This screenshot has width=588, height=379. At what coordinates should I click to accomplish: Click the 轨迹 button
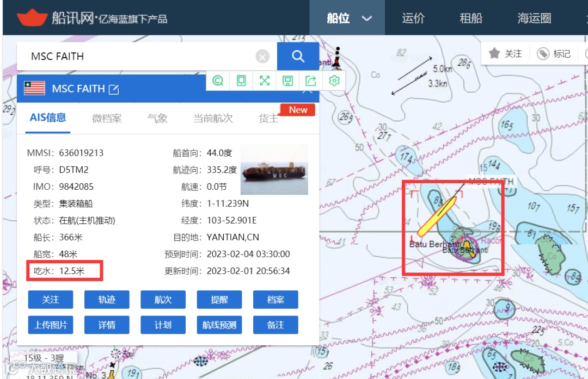(x=107, y=300)
